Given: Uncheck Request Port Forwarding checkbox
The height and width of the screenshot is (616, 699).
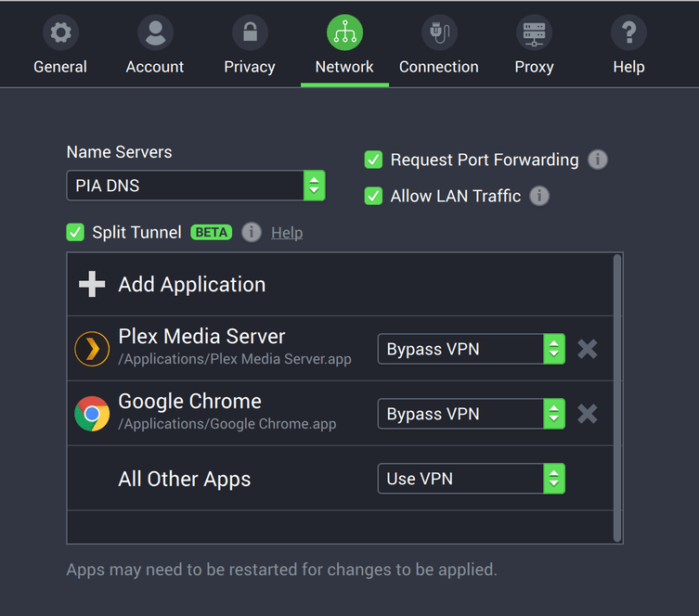Looking at the screenshot, I should (373, 160).
